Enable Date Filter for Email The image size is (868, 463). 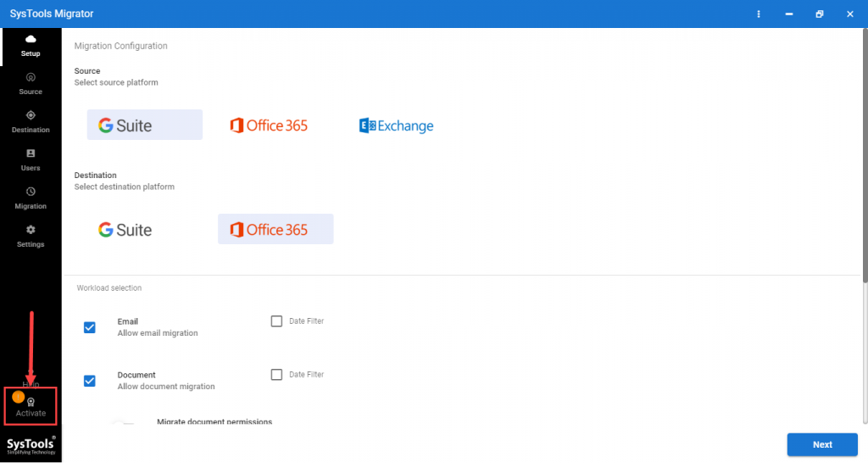click(x=276, y=321)
